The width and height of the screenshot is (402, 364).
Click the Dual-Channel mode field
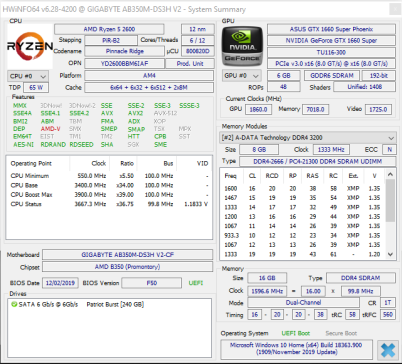click(303, 303)
